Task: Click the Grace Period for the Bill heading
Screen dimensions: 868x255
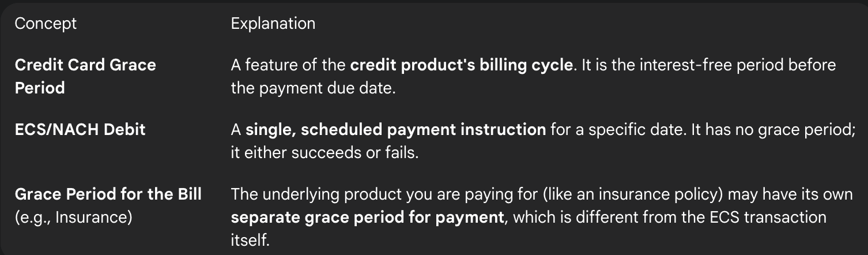Action: click(108, 194)
